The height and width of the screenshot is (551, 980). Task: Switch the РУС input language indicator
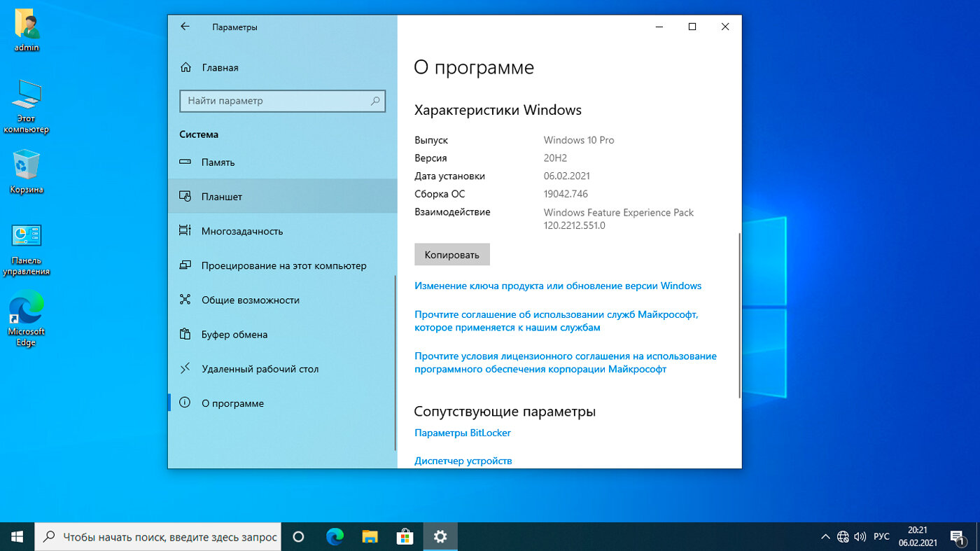882,537
